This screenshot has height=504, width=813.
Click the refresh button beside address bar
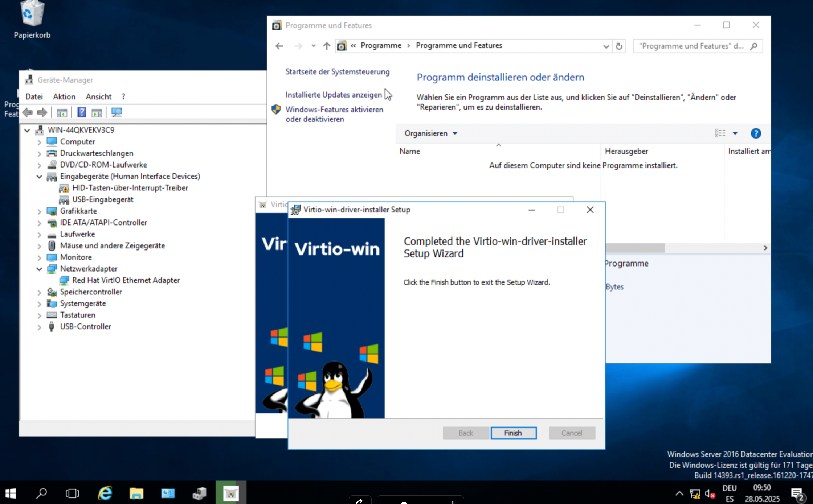[619, 46]
